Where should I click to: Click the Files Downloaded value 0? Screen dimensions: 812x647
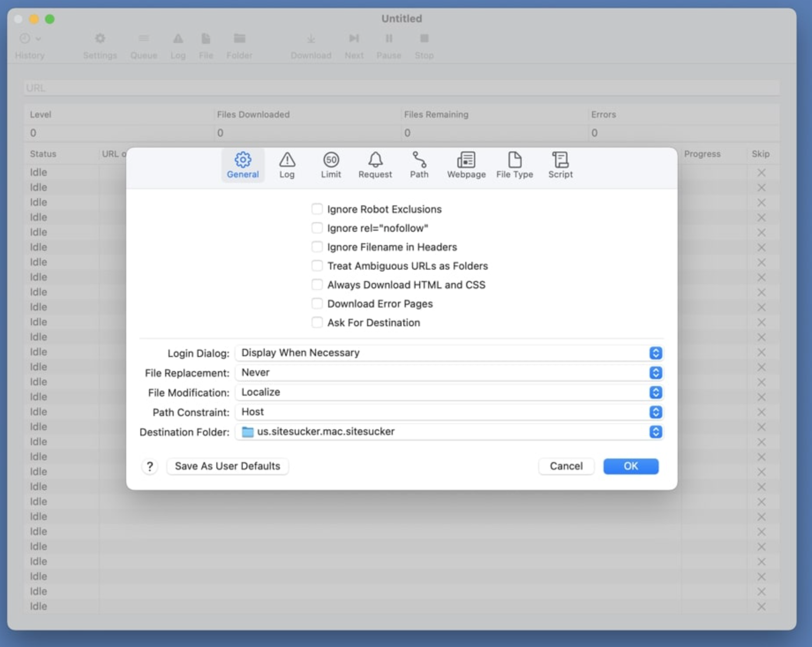(220, 133)
